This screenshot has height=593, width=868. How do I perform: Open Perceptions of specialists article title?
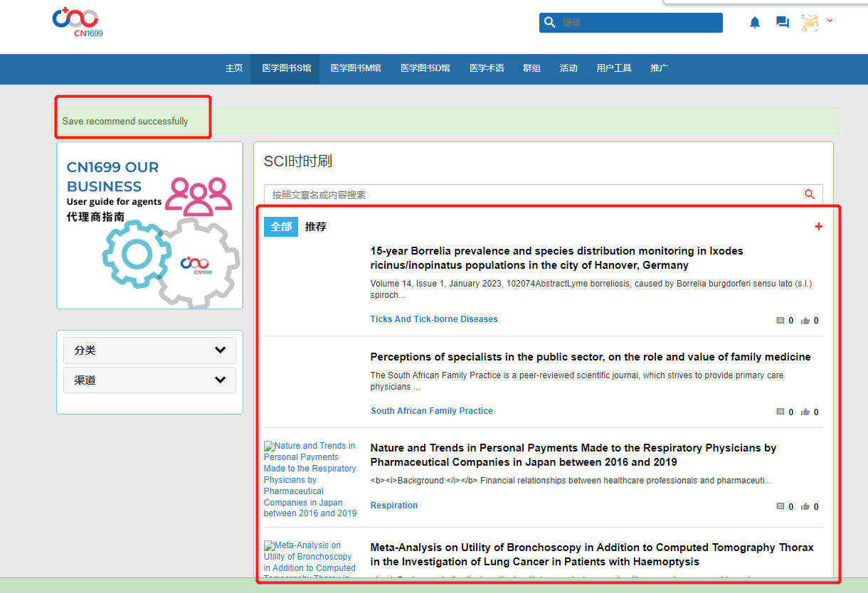(x=591, y=357)
